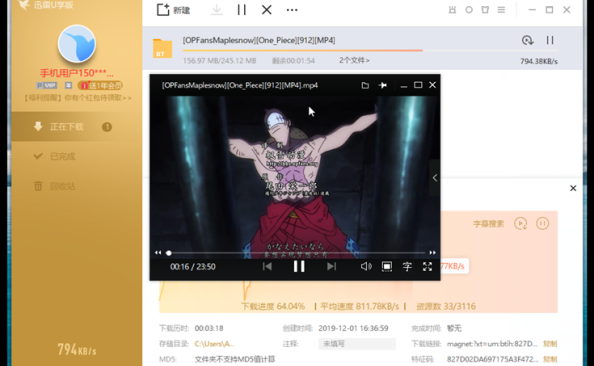The image size is (594, 366).
Task: Click the toolbox icon in title bar
Action: click(x=452, y=10)
